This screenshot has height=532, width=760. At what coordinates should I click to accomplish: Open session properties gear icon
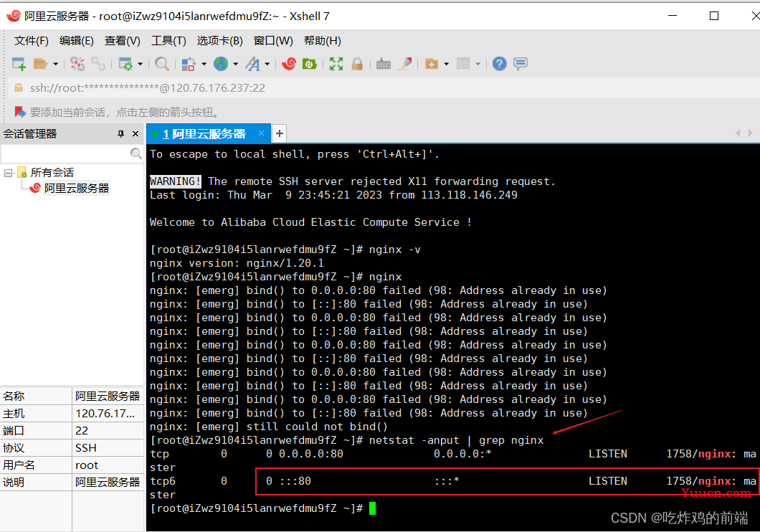(125, 64)
